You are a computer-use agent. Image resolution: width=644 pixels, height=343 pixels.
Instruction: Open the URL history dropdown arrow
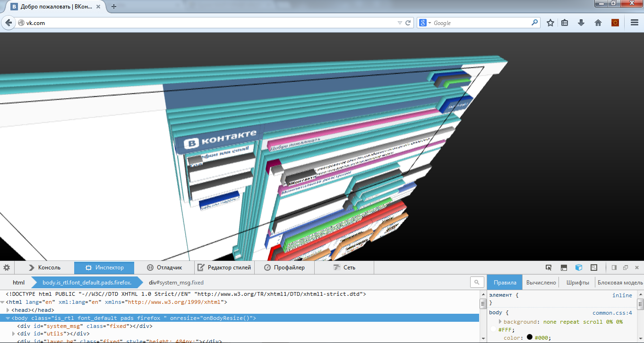400,23
